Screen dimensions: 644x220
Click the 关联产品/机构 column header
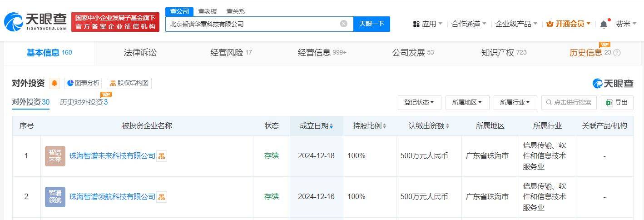604,126
